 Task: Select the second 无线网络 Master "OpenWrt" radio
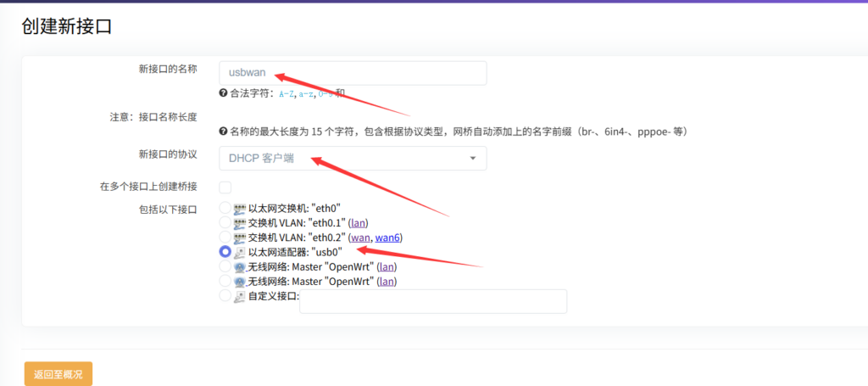coord(225,281)
